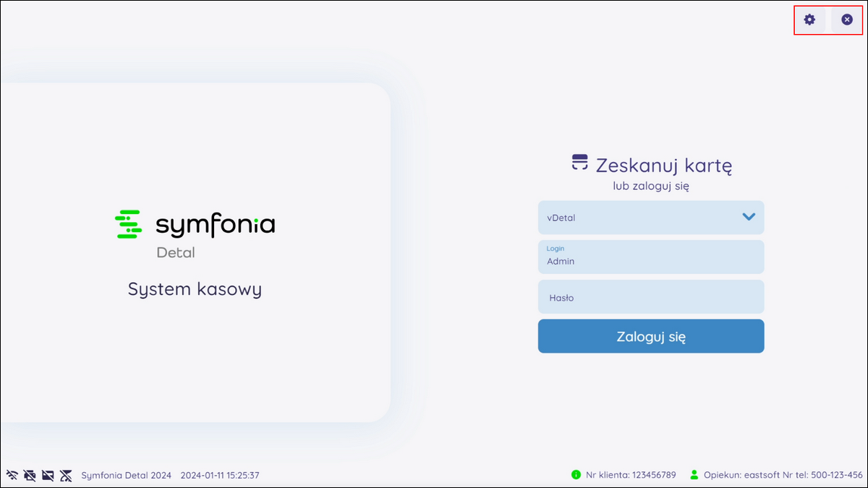
Task: Click the no-WiFi connection status icon
Action: coord(12,475)
